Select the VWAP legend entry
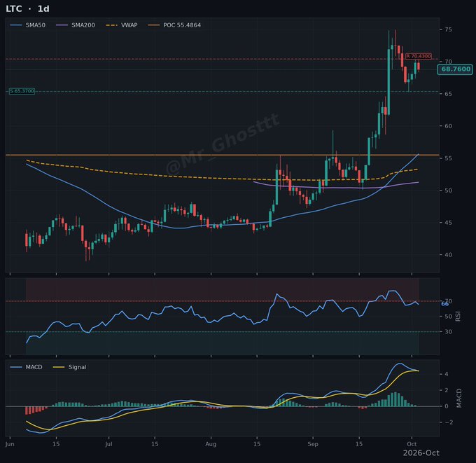This screenshot has width=476, height=463. [x=122, y=25]
